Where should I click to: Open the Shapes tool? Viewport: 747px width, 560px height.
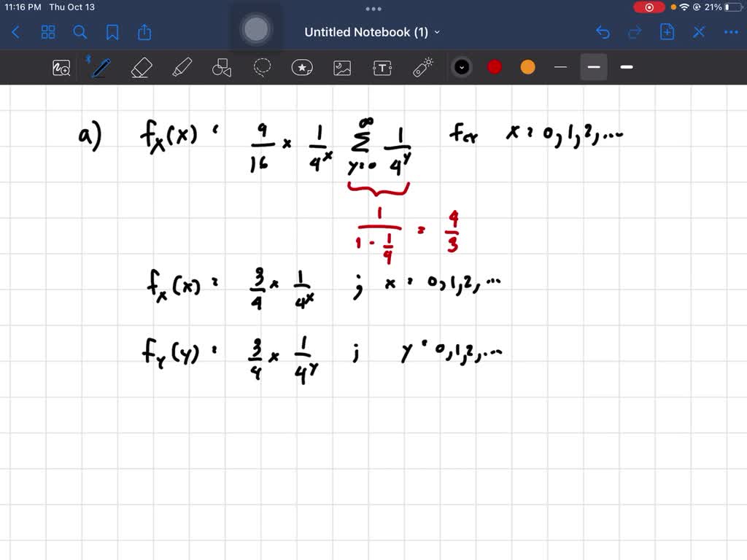[222, 67]
